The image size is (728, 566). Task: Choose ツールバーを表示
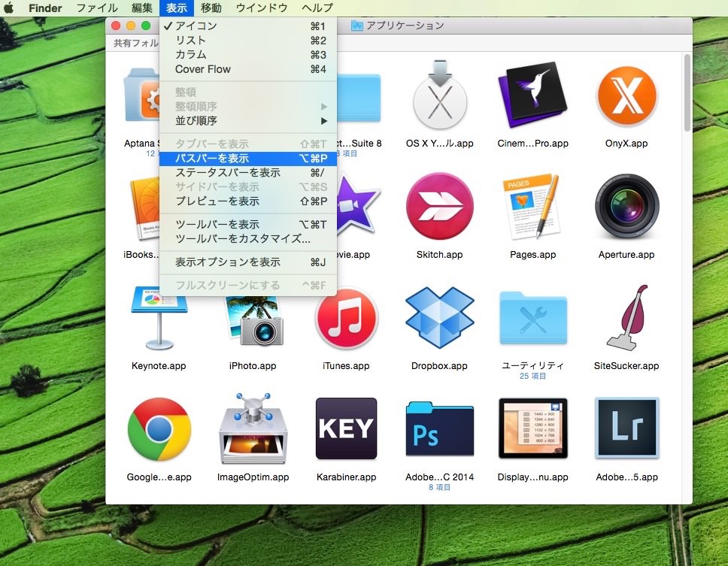pyautogui.click(x=248, y=225)
